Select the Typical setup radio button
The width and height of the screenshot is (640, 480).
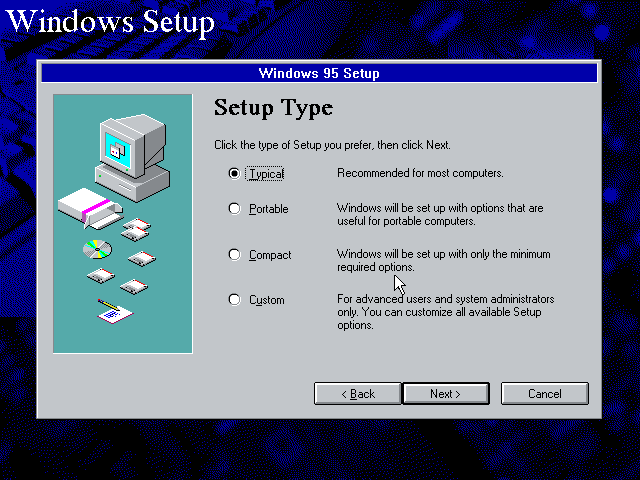(234, 173)
